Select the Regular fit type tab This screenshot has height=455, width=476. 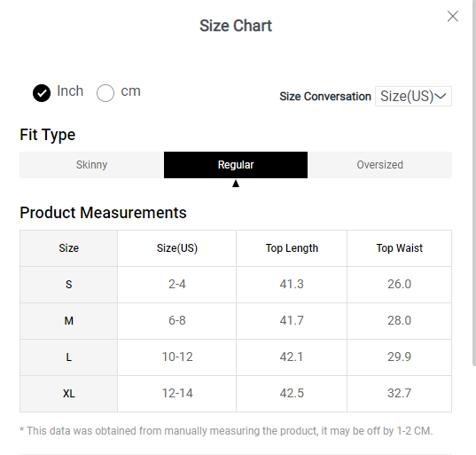[x=236, y=165]
